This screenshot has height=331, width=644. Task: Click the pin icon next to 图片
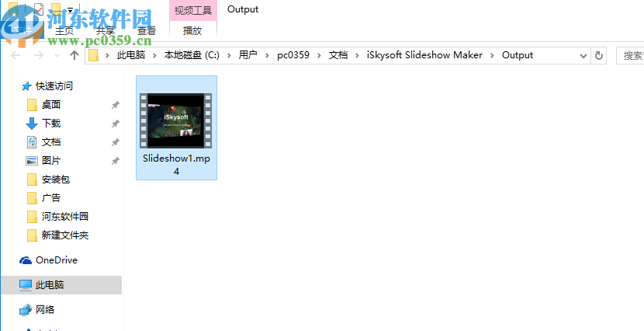tap(116, 161)
